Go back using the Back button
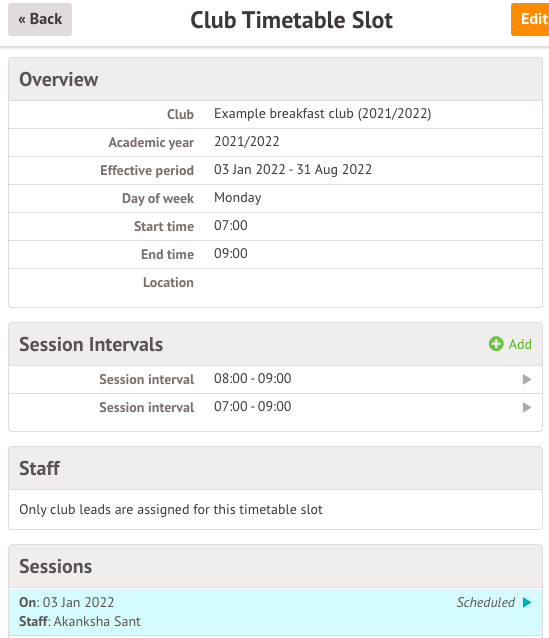The image size is (549, 638). (40, 19)
